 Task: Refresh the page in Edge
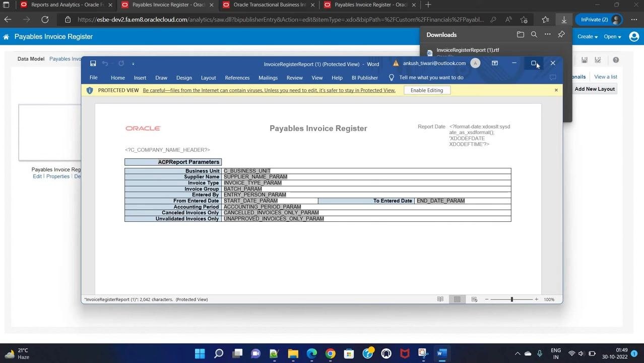[45, 20]
